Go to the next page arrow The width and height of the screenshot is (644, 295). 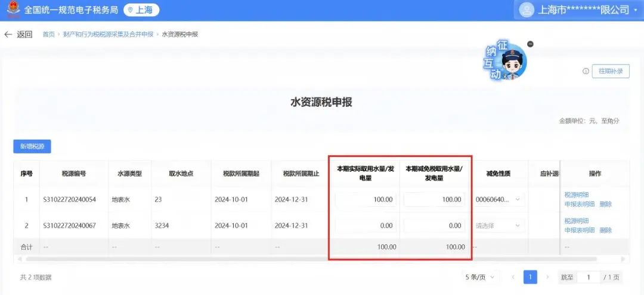[546, 277]
